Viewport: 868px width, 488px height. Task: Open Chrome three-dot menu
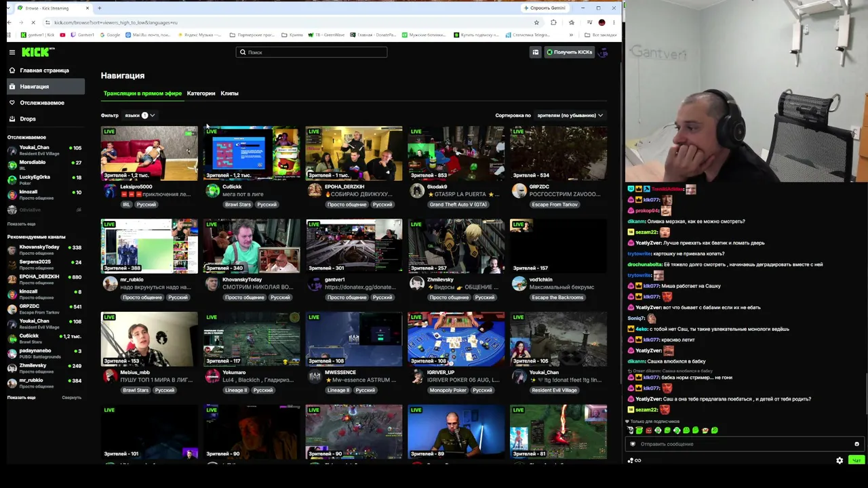click(614, 22)
